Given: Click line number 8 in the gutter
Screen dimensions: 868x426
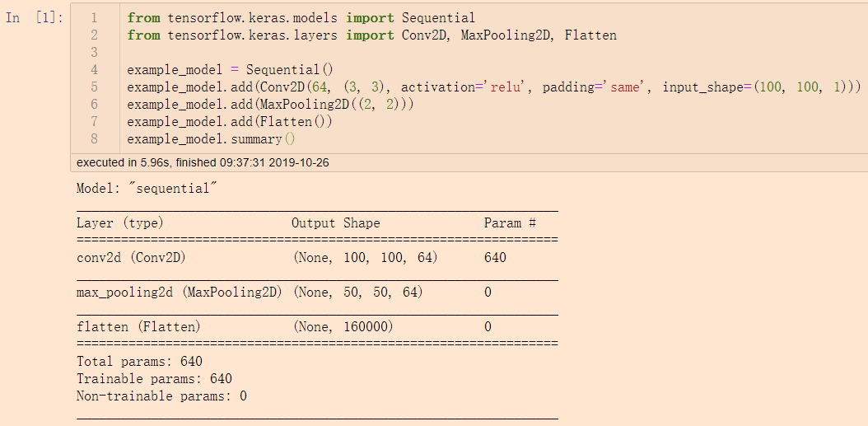Looking at the screenshot, I should [x=93, y=139].
